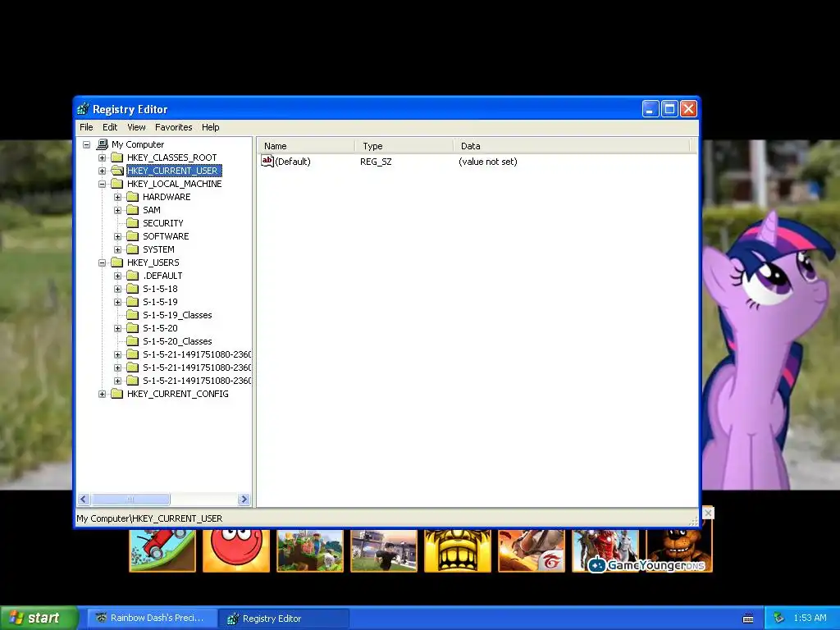Viewport: 840px width, 630px height.
Task: Click HKEY_USERS folder icon
Action: (x=116, y=262)
